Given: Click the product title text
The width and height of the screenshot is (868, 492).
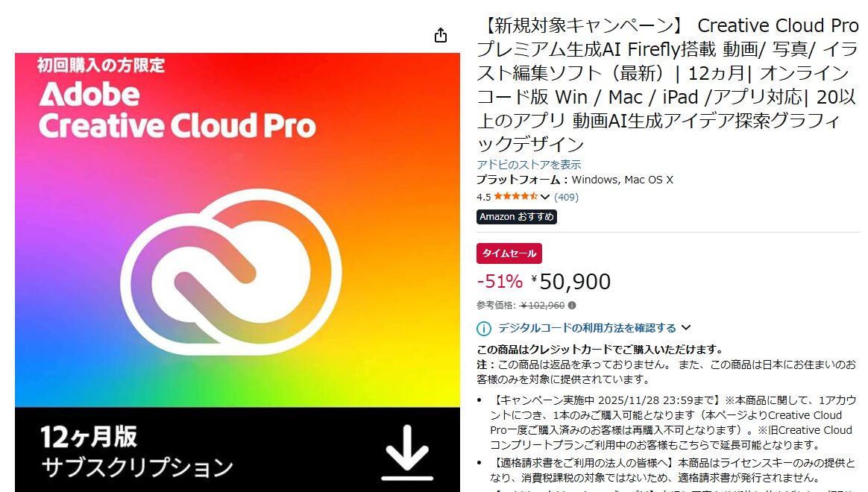Looking at the screenshot, I should [x=667, y=85].
